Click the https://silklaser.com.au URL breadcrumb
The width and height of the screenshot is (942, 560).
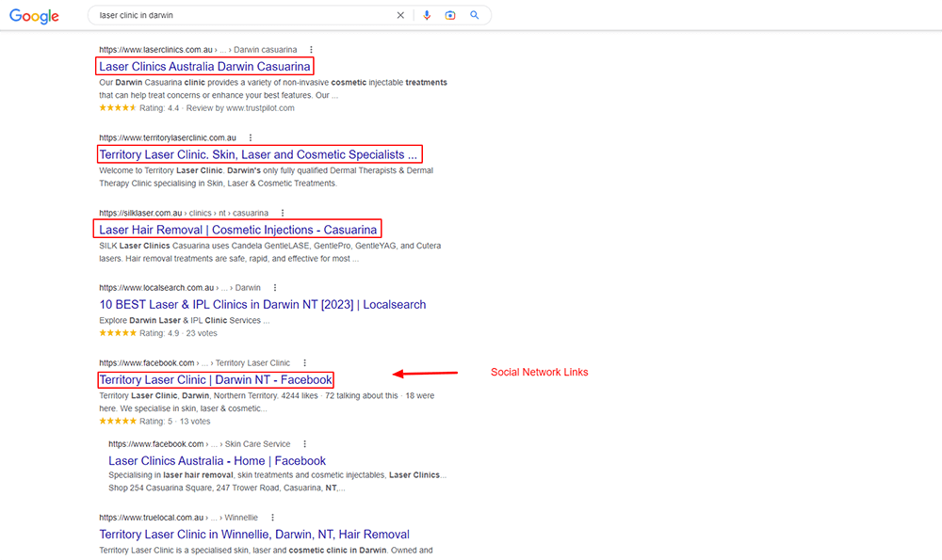click(184, 213)
